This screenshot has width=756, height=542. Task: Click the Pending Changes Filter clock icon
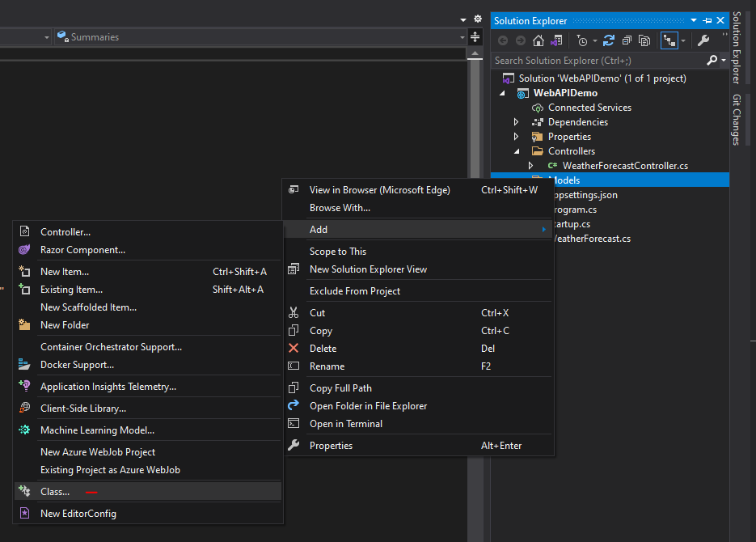[582, 41]
